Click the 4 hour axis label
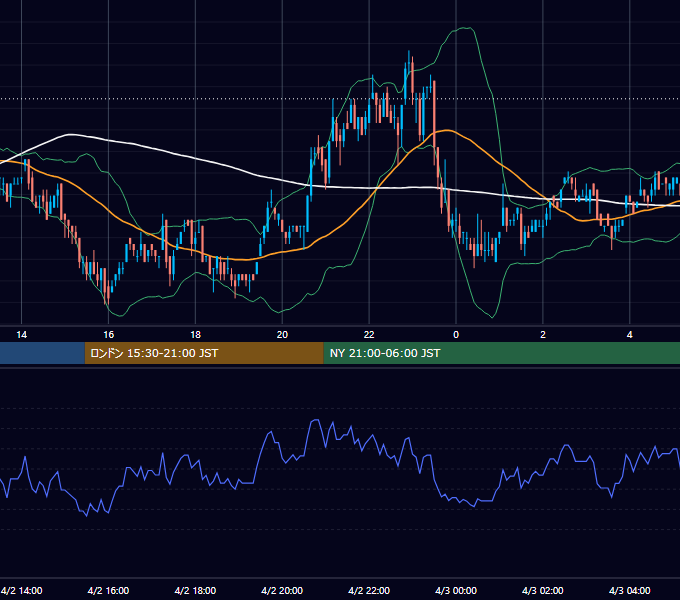680x600 pixels. tap(630, 335)
